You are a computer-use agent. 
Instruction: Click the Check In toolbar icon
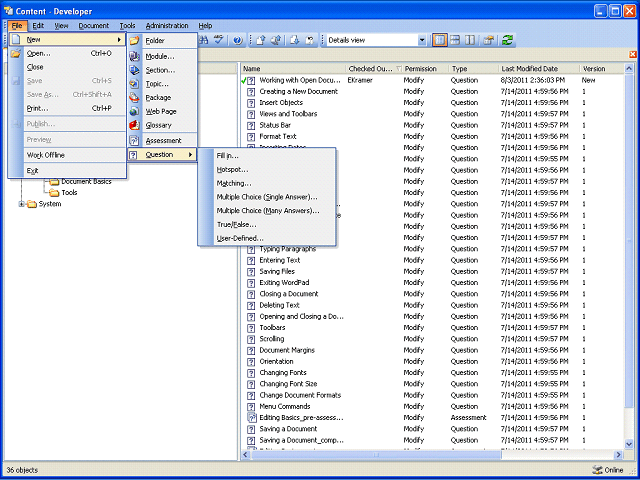pos(261,40)
